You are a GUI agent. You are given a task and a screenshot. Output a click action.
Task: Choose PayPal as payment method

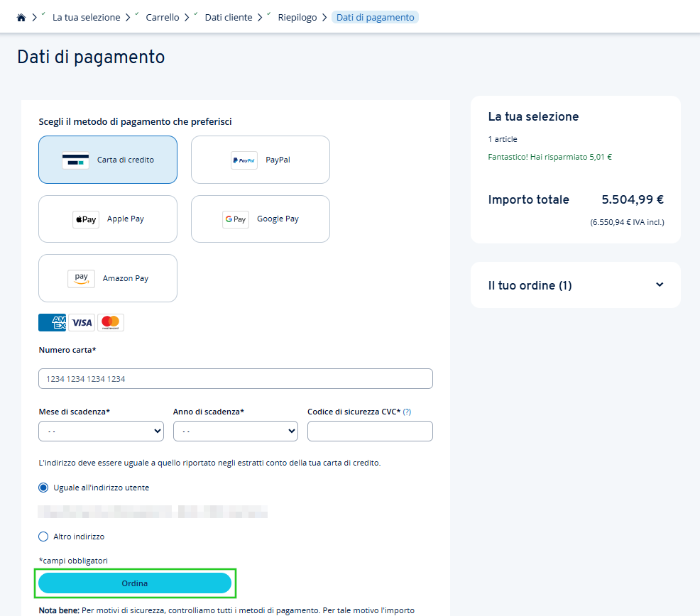(260, 159)
